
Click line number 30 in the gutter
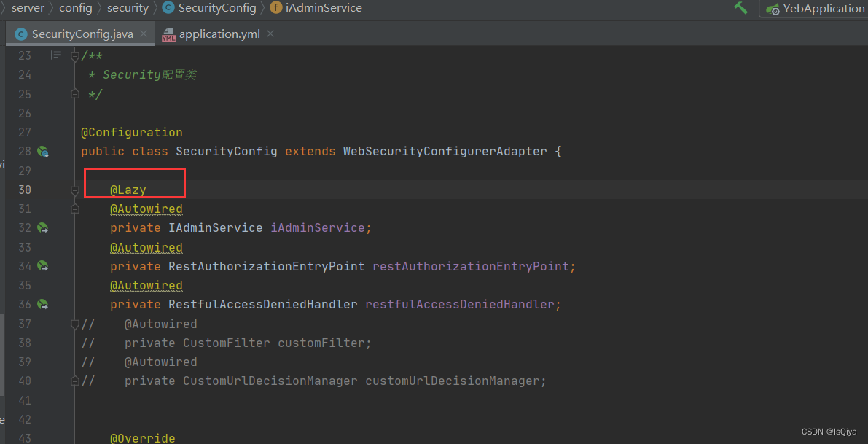pyautogui.click(x=25, y=189)
